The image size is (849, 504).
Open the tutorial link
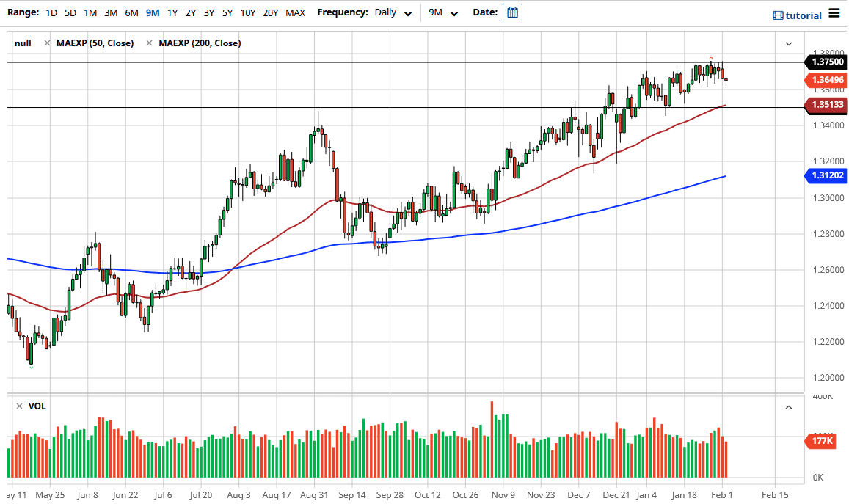(x=804, y=15)
